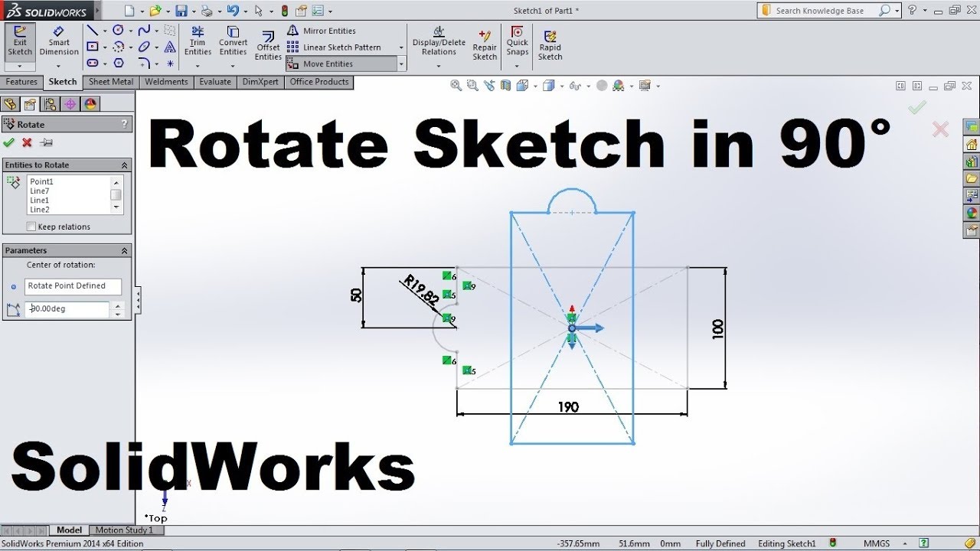Expand the Trim Entities dropdown arrow
This screenshot has height=551, width=980.
[x=198, y=66]
